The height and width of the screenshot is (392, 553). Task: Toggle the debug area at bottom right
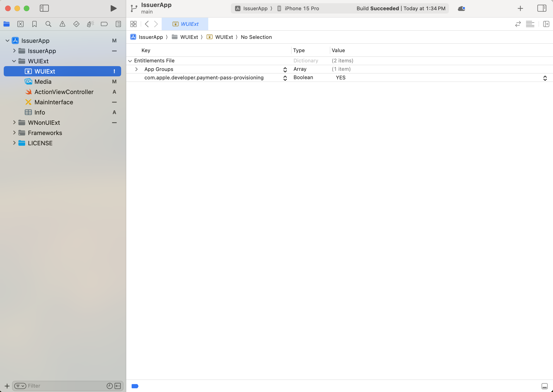(x=544, y=386)
